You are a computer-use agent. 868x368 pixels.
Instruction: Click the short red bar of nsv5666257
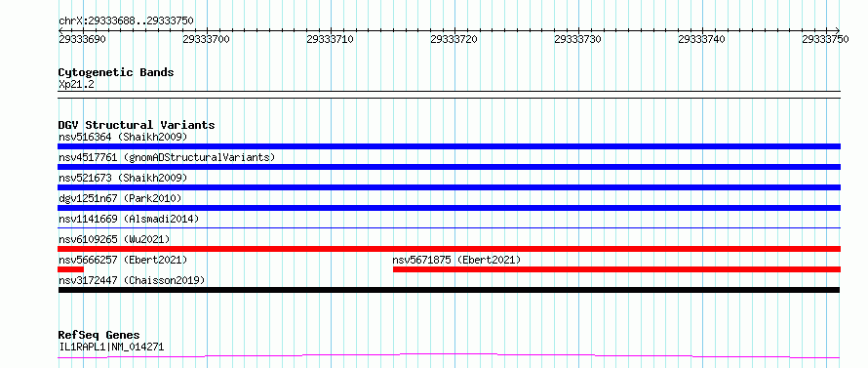pyautogui.click(x=70, y=269)
